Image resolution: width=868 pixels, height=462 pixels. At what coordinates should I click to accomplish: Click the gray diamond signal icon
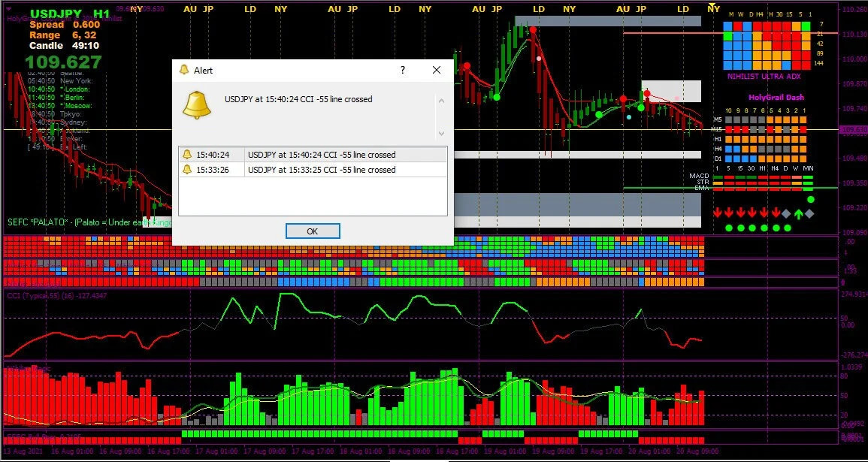point(785,214)
